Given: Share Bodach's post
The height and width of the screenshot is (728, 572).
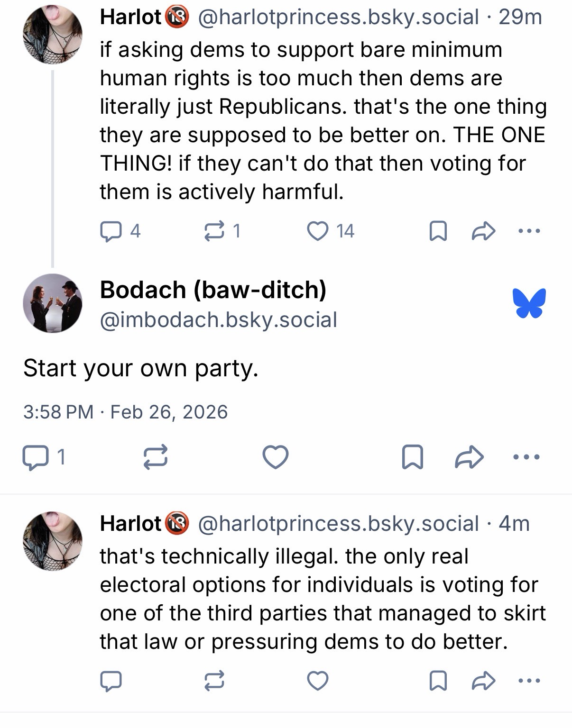Looking at the screenshot, I should 469,457.
